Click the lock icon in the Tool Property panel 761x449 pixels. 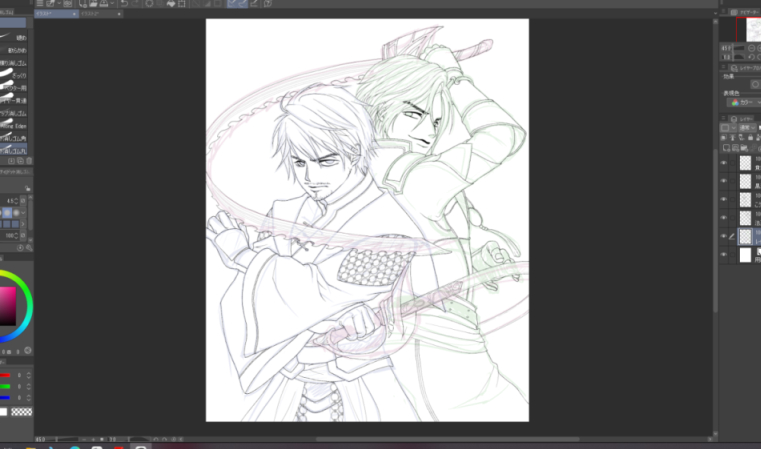27,188
